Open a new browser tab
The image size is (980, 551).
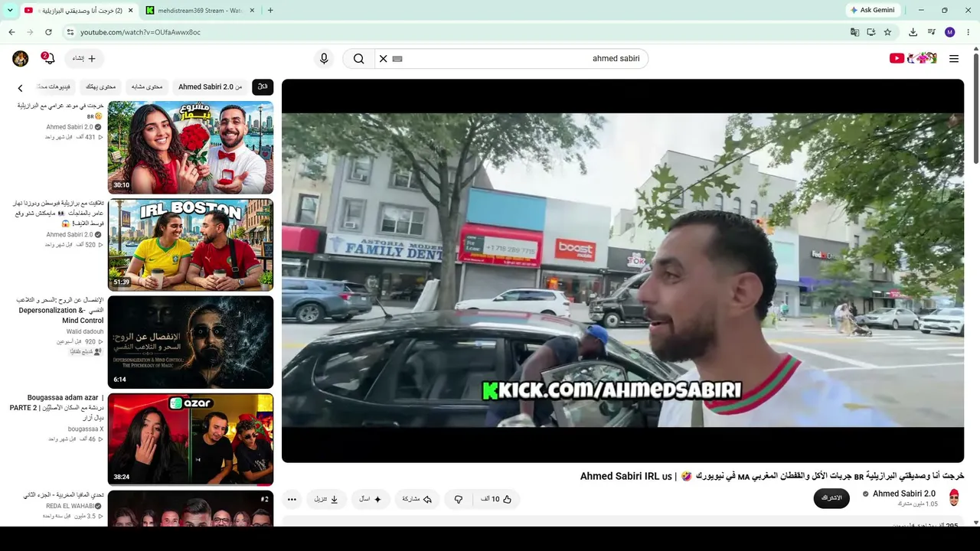[270, 11]
